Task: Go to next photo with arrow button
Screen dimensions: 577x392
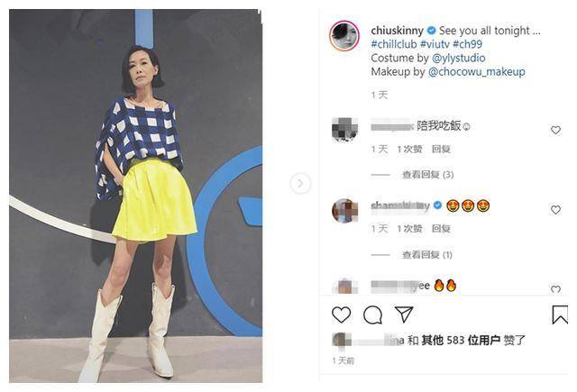Action: (x=300, y=183)
